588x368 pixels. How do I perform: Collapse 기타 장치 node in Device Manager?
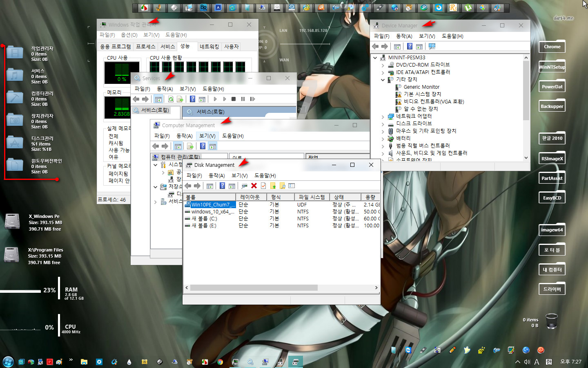(x=383, y=80)
